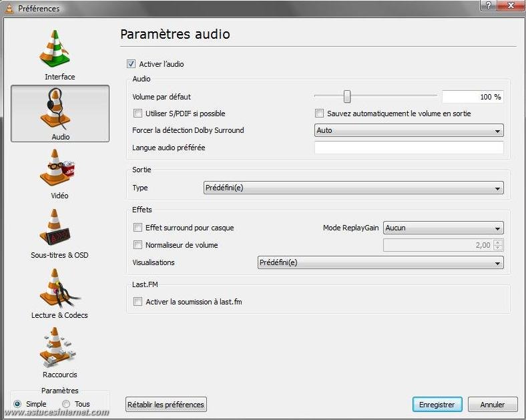
Task: Select the Simple settings radio button
Action: pyautogui.click(x=17, y=404)
